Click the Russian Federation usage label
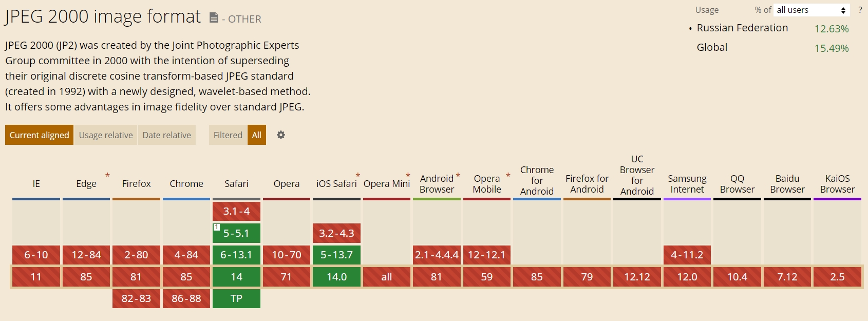Viewport: 868px width, 321px height. (x=742, y=28)
